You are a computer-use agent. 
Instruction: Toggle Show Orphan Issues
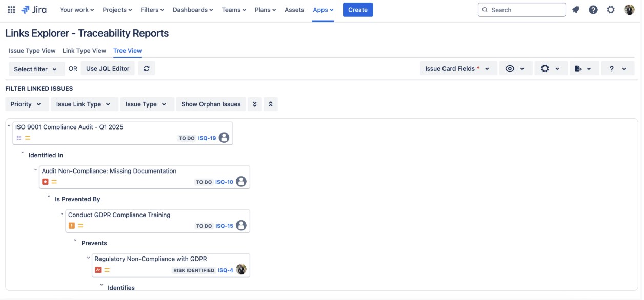click(211, 104)
